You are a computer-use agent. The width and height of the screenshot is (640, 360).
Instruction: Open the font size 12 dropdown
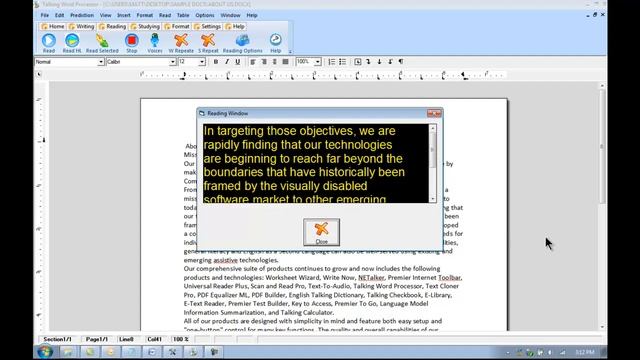pyautogui.click(x=202, y=62)
